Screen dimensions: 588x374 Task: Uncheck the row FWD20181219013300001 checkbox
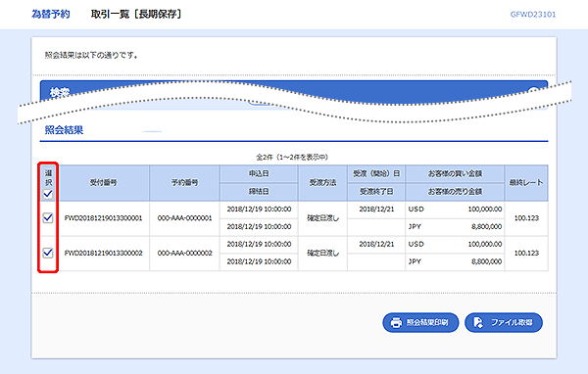[x=48, y=217]
